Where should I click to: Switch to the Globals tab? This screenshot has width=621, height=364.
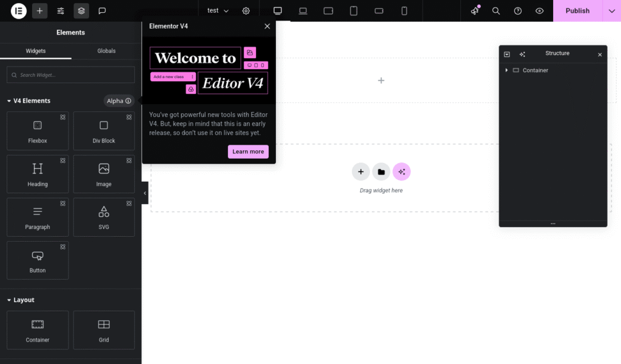[x=106, y=51]
